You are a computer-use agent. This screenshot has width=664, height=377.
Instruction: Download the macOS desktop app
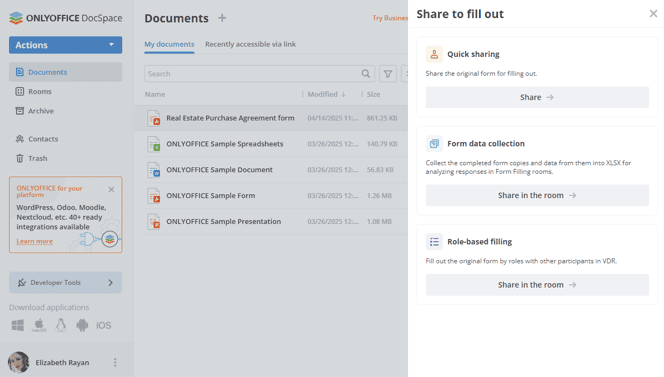[x=39, y=325]
